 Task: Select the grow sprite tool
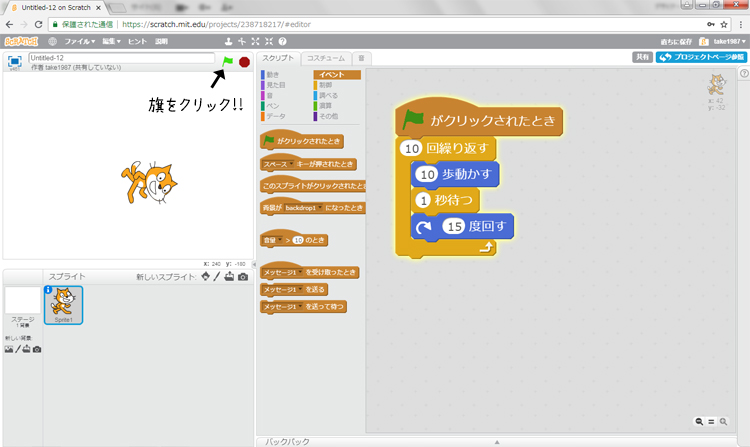coord(255,42)
